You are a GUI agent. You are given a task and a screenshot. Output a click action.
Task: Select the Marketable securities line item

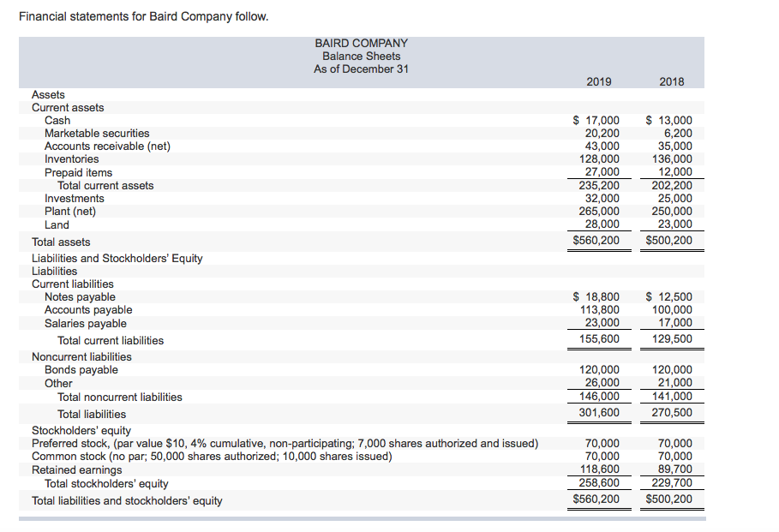tap(97, 133)
